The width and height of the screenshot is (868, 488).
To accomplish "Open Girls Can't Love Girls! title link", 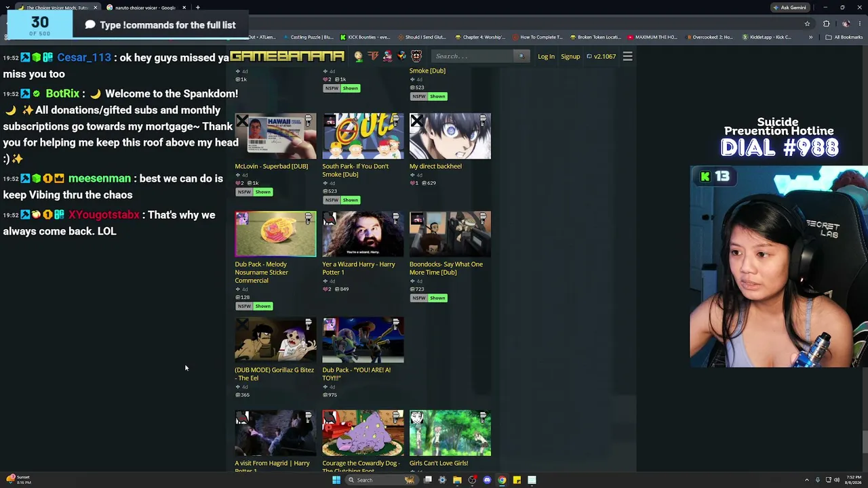I will pyautogui.click(x=439, y=463).
